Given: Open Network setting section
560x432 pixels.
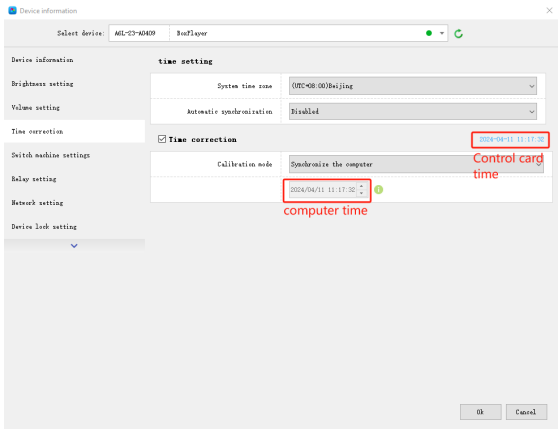Looking at the screenshot, I should 37,203.
